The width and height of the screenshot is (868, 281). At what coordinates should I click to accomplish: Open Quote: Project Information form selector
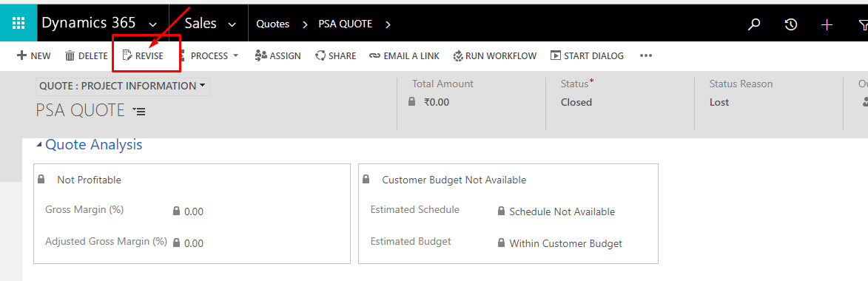coord(122,87)
